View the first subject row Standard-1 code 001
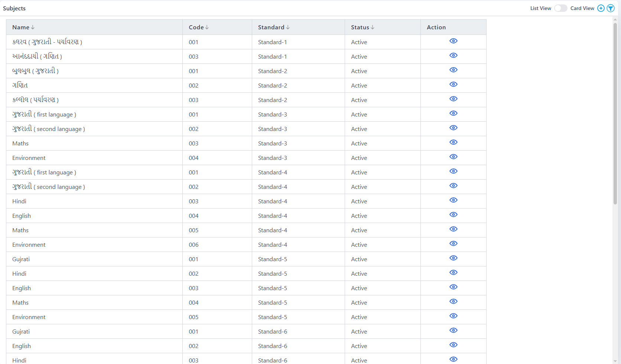The height and width of the screenshot is (364, 621). [453, 41]
